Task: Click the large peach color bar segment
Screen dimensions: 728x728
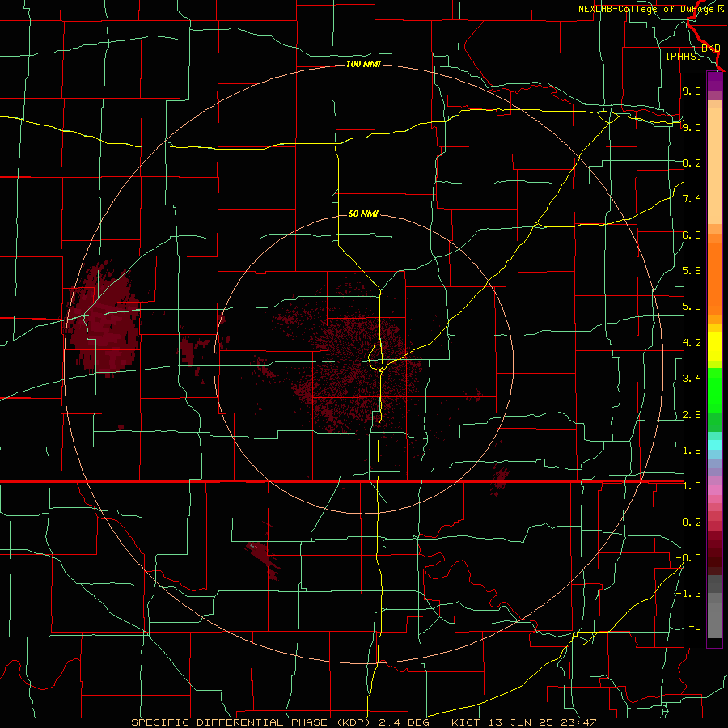Action: [714, 166]
